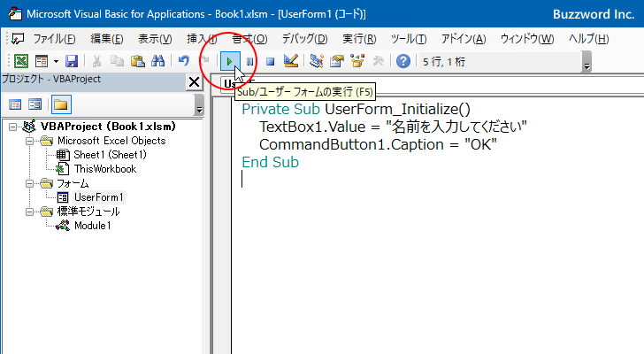The width and height of the screenshot is (644, 354).
Task: Select Module1 in project tree
Action: [92, 226]
